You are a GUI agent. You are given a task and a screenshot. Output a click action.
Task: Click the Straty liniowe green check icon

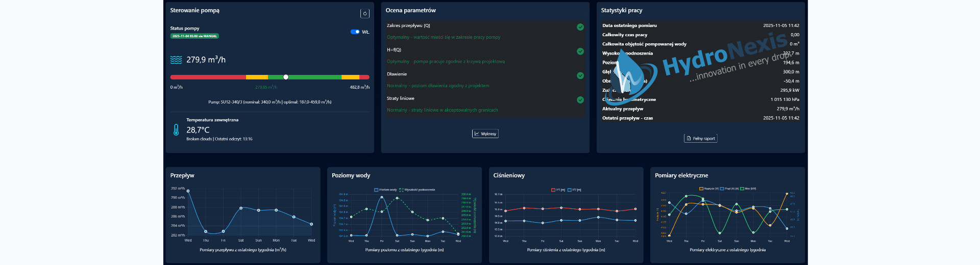[580, 100]
